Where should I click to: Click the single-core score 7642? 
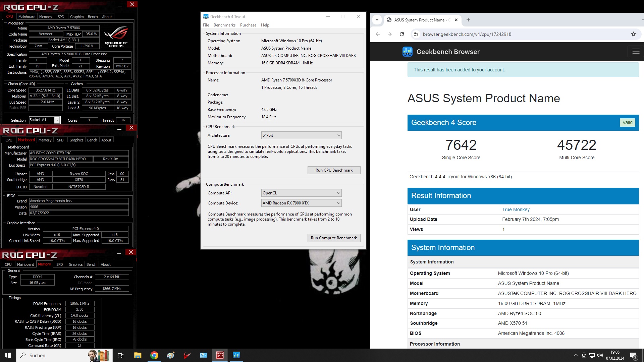[461, 145]
